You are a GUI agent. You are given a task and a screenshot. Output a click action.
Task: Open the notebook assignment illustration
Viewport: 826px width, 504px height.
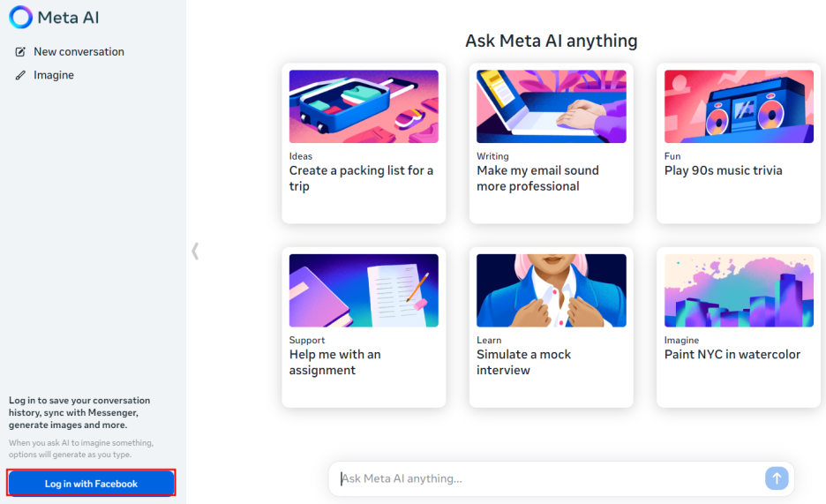click(364, 290)
